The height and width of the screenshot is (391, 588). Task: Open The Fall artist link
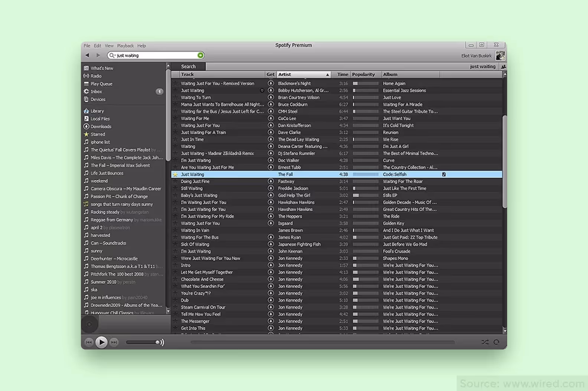pos(285,174)
